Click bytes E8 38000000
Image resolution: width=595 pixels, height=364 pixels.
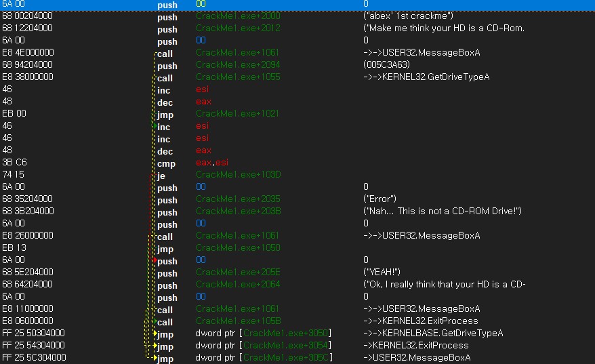pos(28,77)
